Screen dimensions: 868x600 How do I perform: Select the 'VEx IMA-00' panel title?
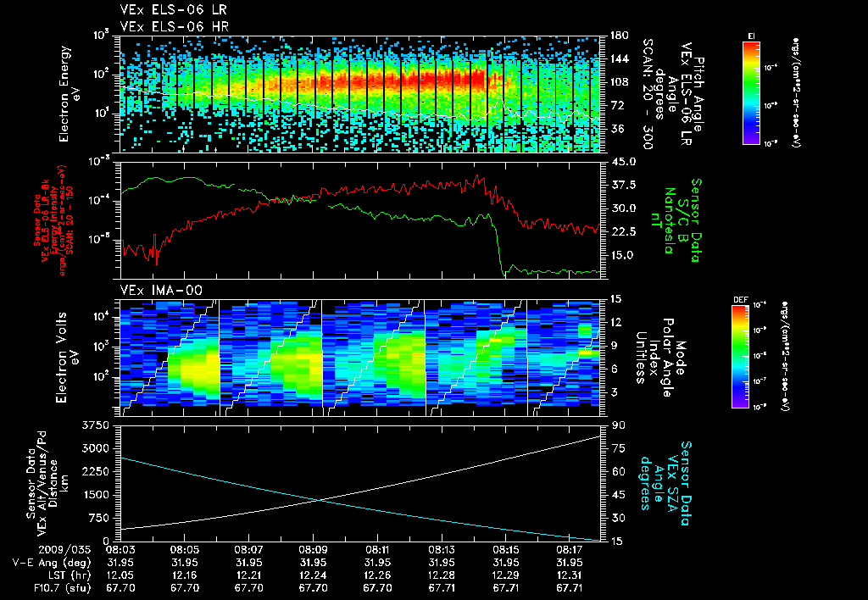[x=161, y=290]
